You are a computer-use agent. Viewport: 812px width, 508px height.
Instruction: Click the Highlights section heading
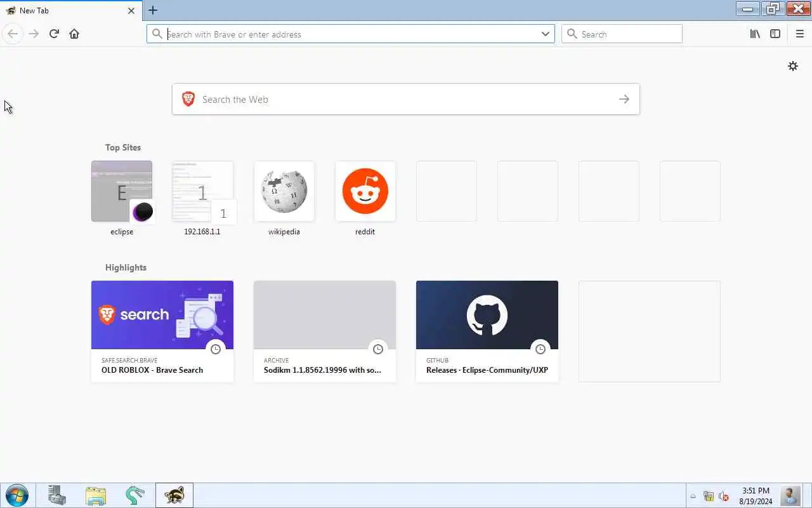[x=126, y=267]
